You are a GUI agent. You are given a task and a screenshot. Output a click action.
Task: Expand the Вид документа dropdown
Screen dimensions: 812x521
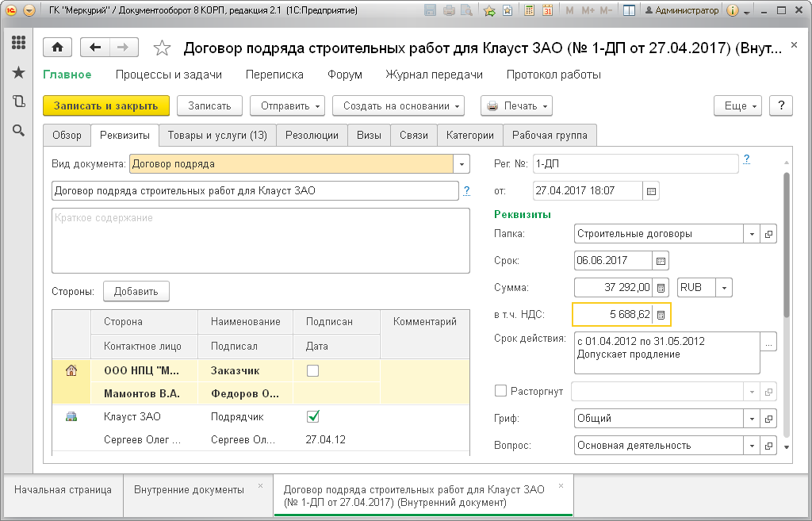coord(462,164)
